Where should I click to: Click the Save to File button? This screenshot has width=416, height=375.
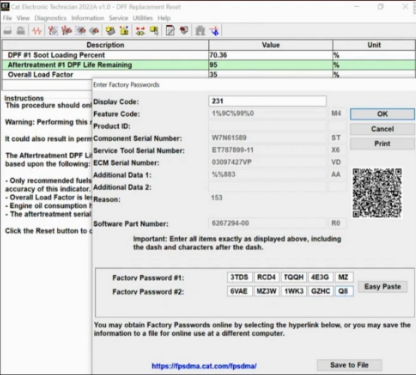pos(349,365)
